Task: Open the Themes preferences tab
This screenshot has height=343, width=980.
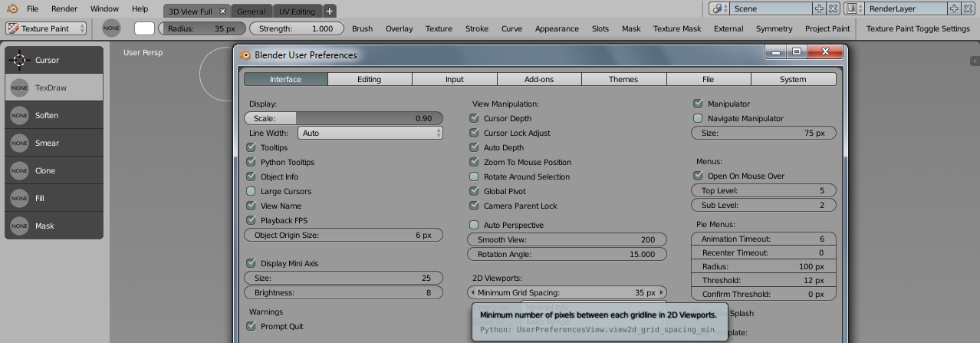Action: pos(623,79)
